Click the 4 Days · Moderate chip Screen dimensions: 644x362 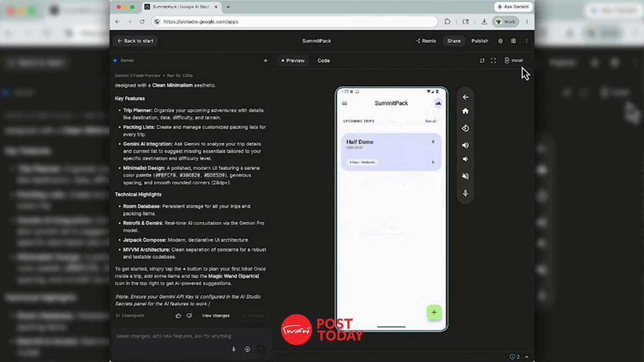coord(362,162)
